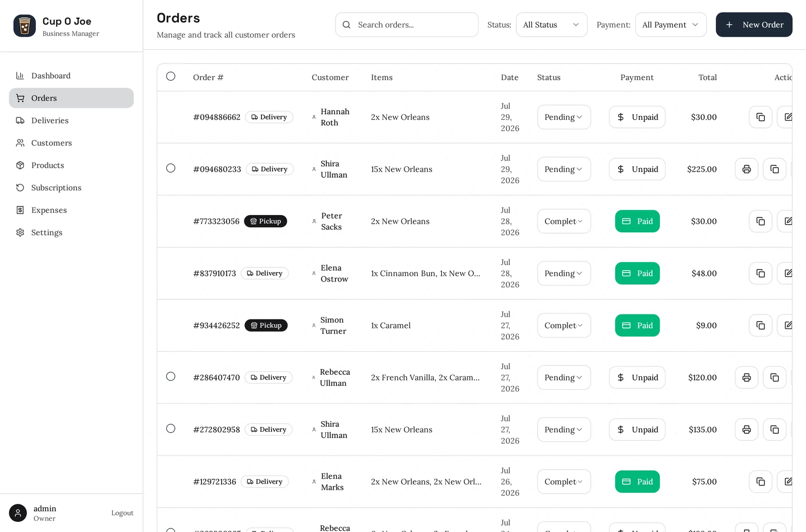Screen dimensions: 806x532
Task: Click Paid button for order #934426252
Action: pyautogui.click(x=637, y=325)
